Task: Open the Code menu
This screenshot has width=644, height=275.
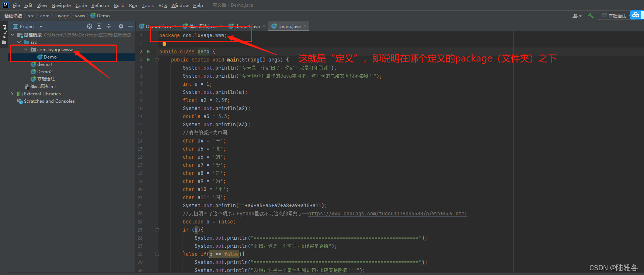Action: (x=81, y=6)
